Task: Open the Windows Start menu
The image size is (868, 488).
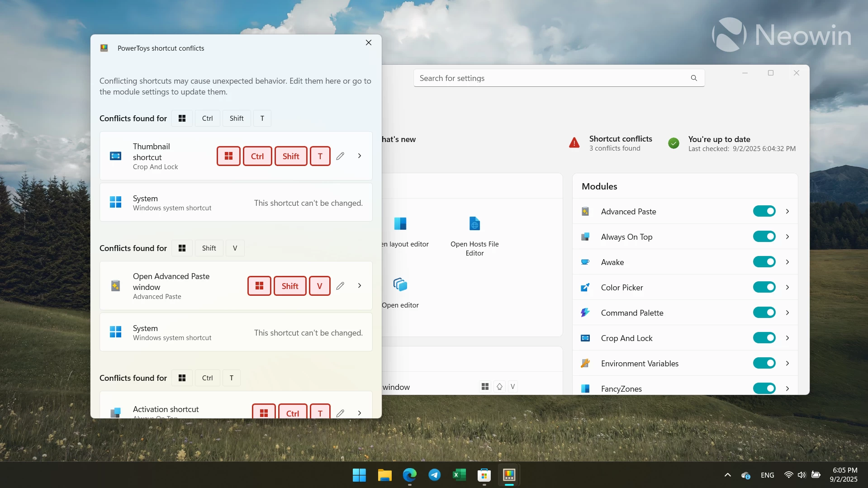Action: (x=359, y=475)
